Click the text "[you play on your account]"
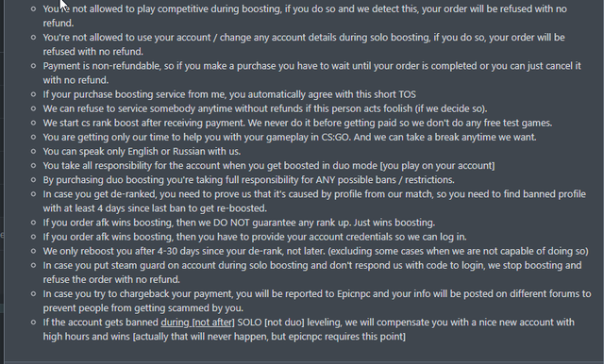Screen dimensions: 604x364 click(x=437, y=165)
